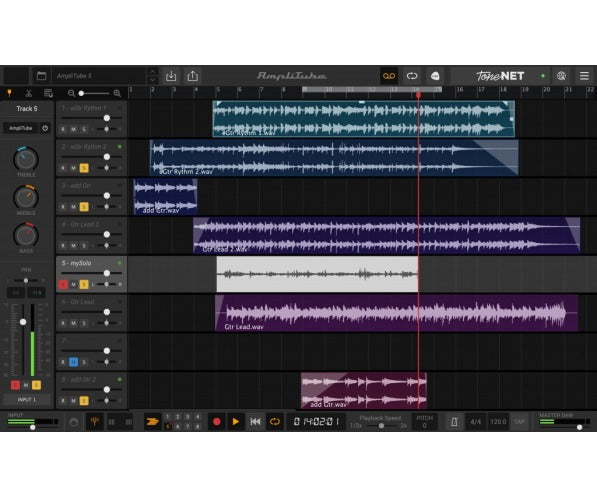Screen dimensions: 597x497
Task: Select the Gtr Lead 2.wav clip
Action: point(386,235)
